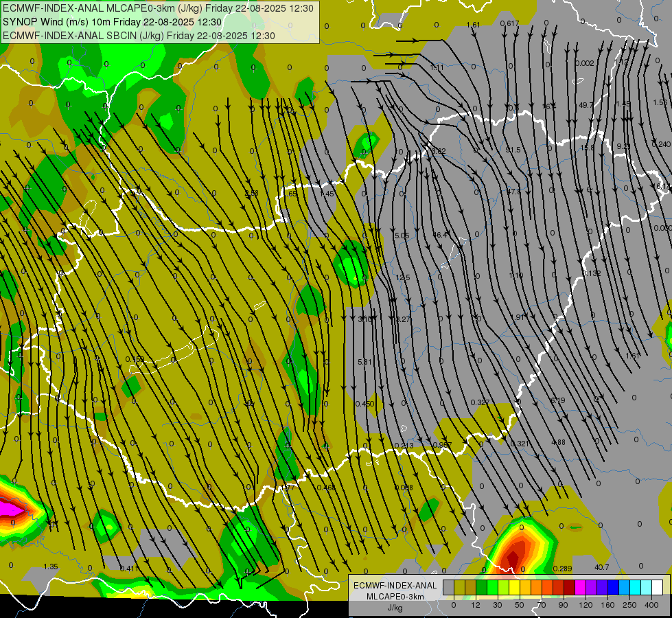Click legend tick label '400'

(x=651, y=605)
